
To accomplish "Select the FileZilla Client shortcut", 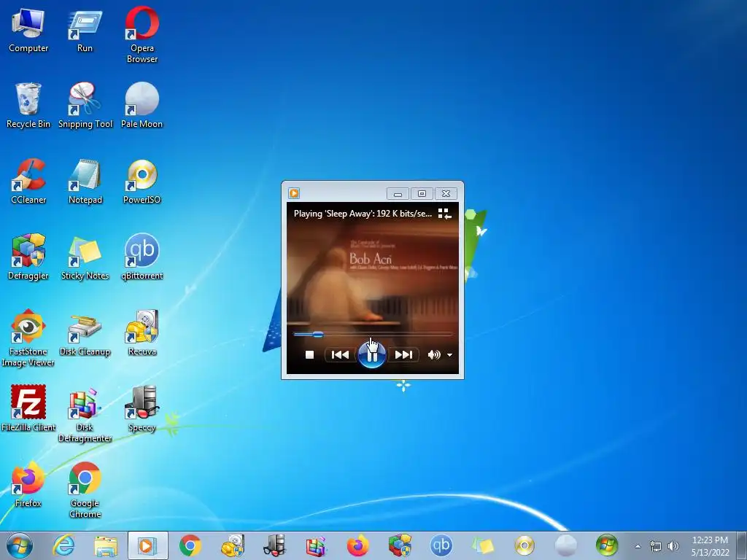I will (x=28, y=408).
